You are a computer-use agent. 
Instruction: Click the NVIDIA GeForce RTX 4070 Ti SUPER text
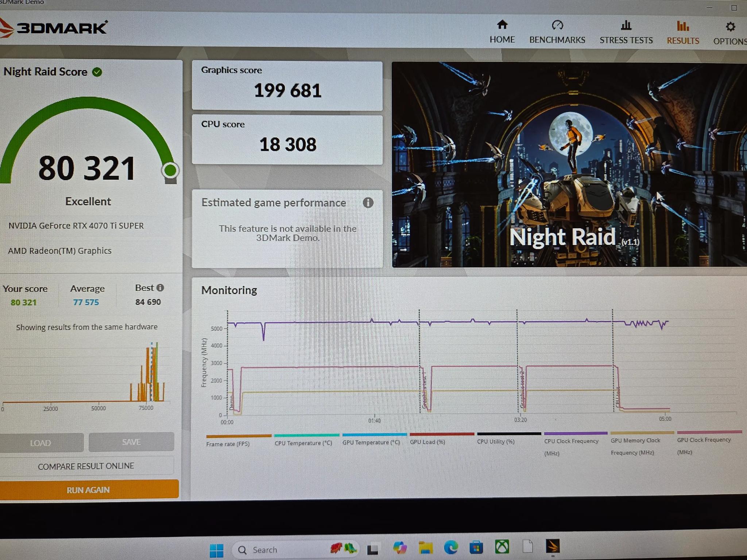(76, 226)
